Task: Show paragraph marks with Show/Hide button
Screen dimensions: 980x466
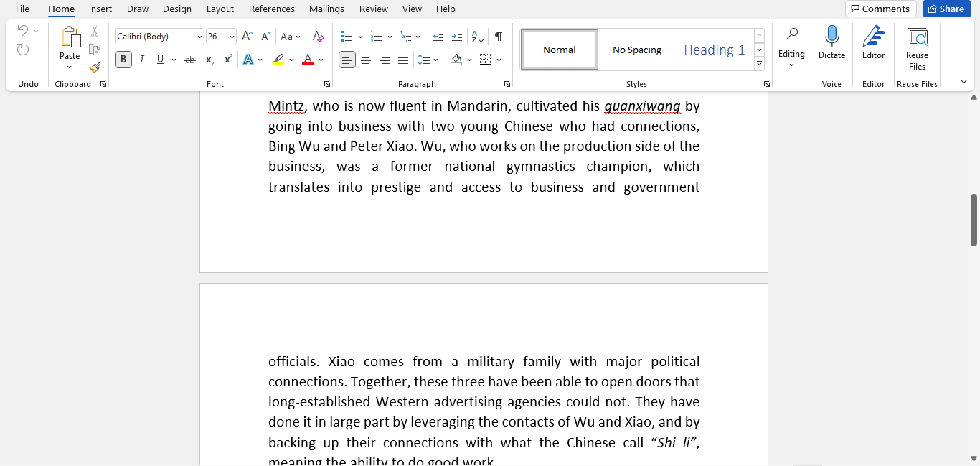Action: pyautogui.click(x=497, y=36)
